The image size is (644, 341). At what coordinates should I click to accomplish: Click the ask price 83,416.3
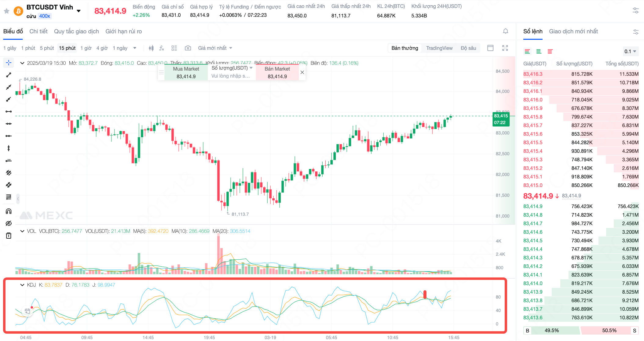533,74
